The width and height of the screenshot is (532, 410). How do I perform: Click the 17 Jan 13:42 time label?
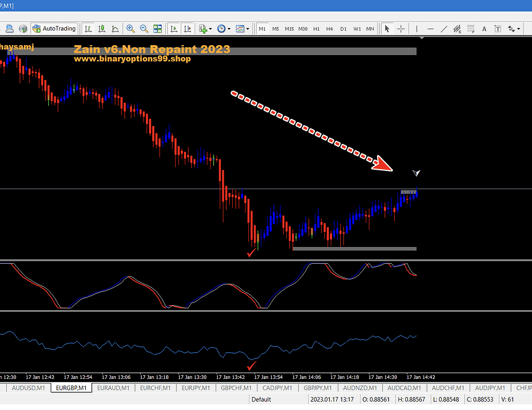230,377
